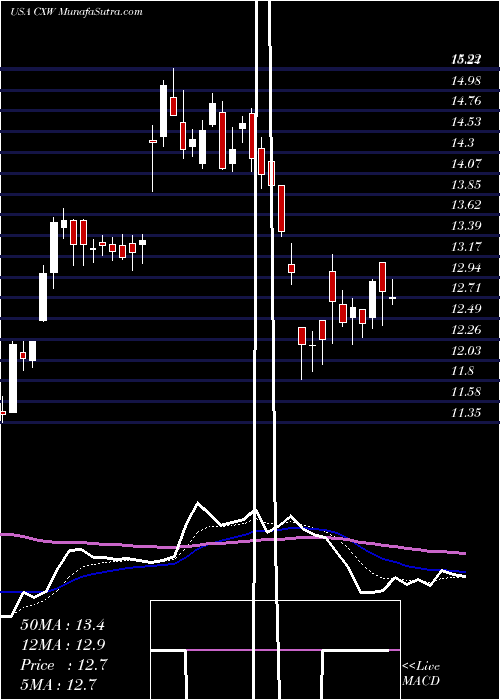Click the 12.49 price axis label
Image resolution: width=500 pixels, height=700 pixels.
tap(466, 308)
